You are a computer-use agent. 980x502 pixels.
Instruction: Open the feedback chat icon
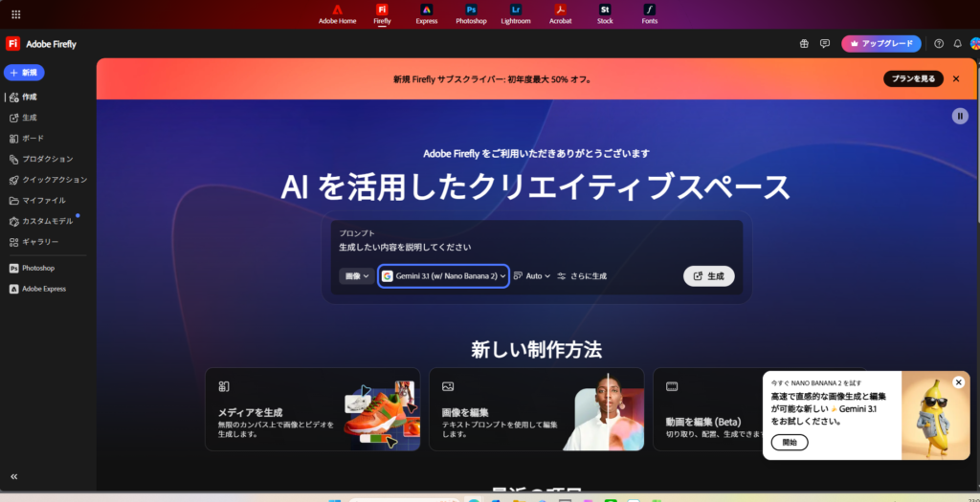click(x=825, y=44)
